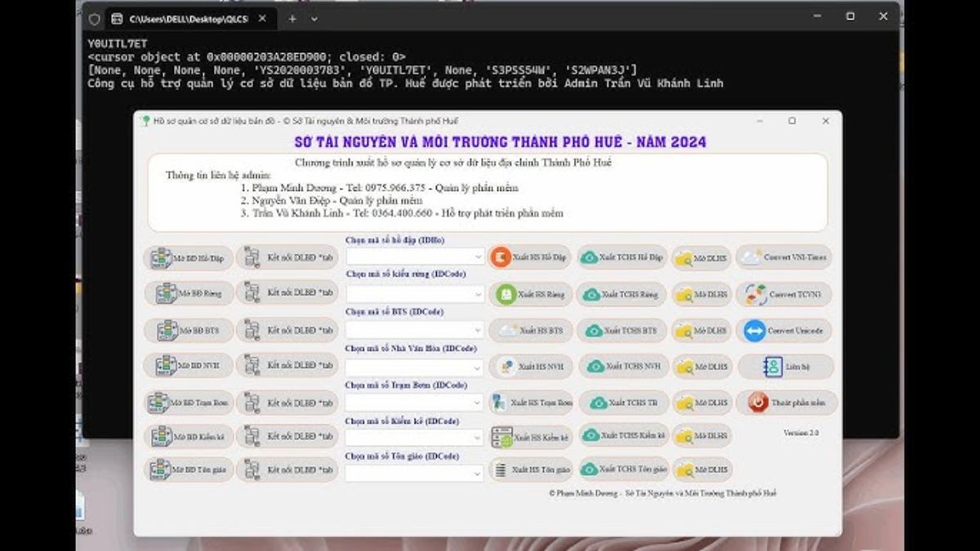Open the Mở DLHS folder in the Trạm Bơm row
This screenshot has width=980, height=551.
(x=702, y=402)
